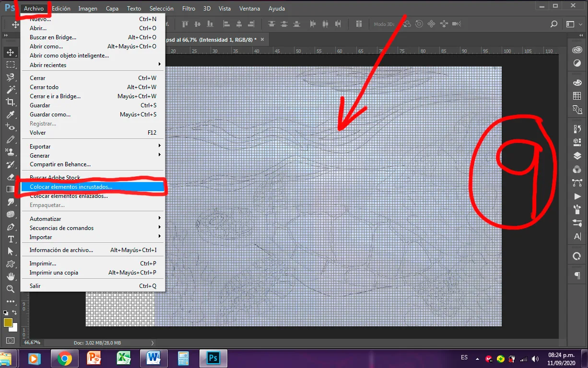Screen dimensions: 588x368
Task: Select the Clone Stamp tool
Action: click(11, 152)
